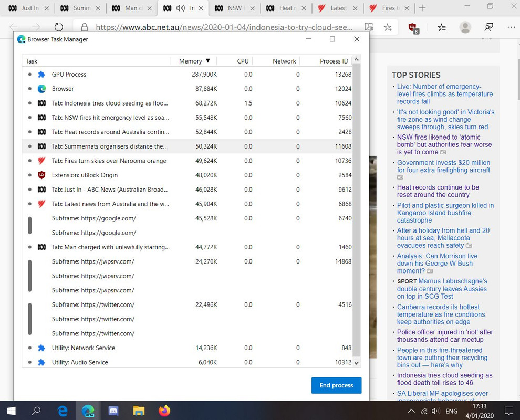Viewport: 520px width, 420px height.
Task: Open Windows Start menu
Action: [x=11, y=411]
